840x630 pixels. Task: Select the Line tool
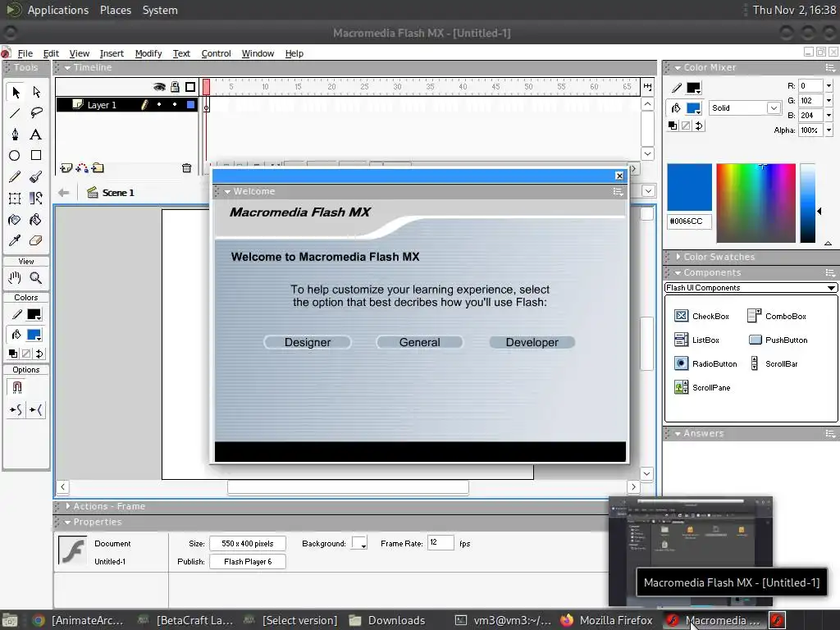coord(15,113)
